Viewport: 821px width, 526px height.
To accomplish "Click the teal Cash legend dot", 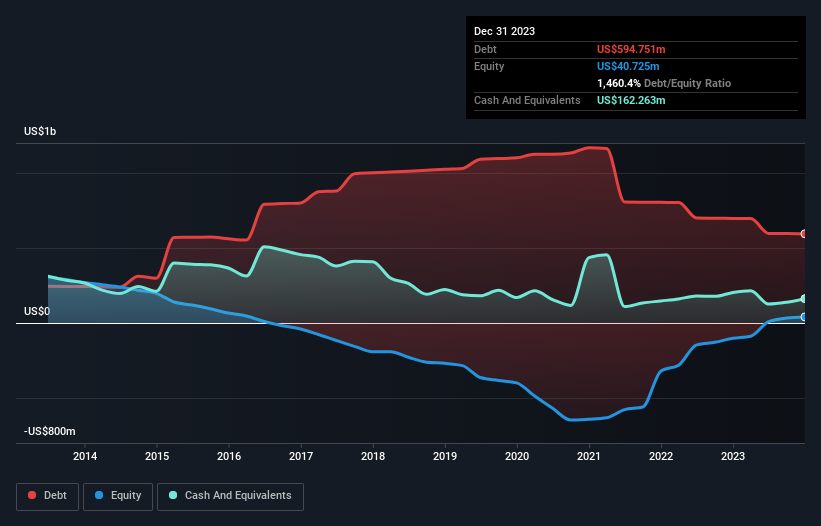I will point(173,495).
